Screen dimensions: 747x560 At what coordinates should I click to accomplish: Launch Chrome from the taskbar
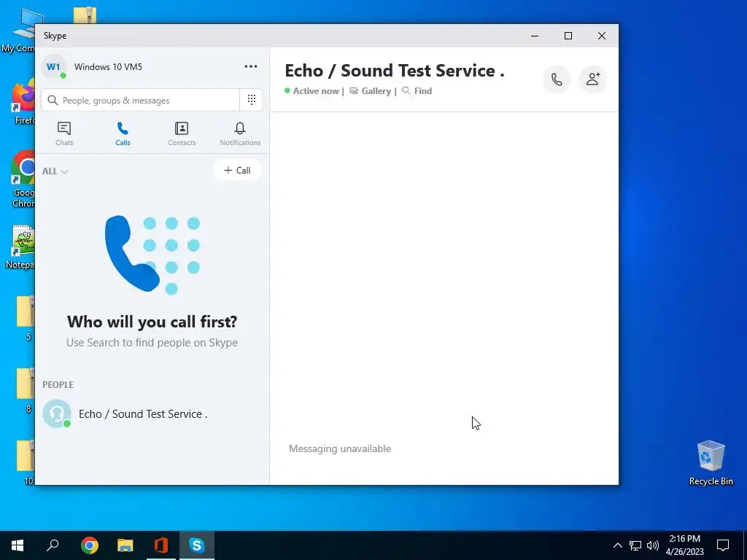coord(90,545)
